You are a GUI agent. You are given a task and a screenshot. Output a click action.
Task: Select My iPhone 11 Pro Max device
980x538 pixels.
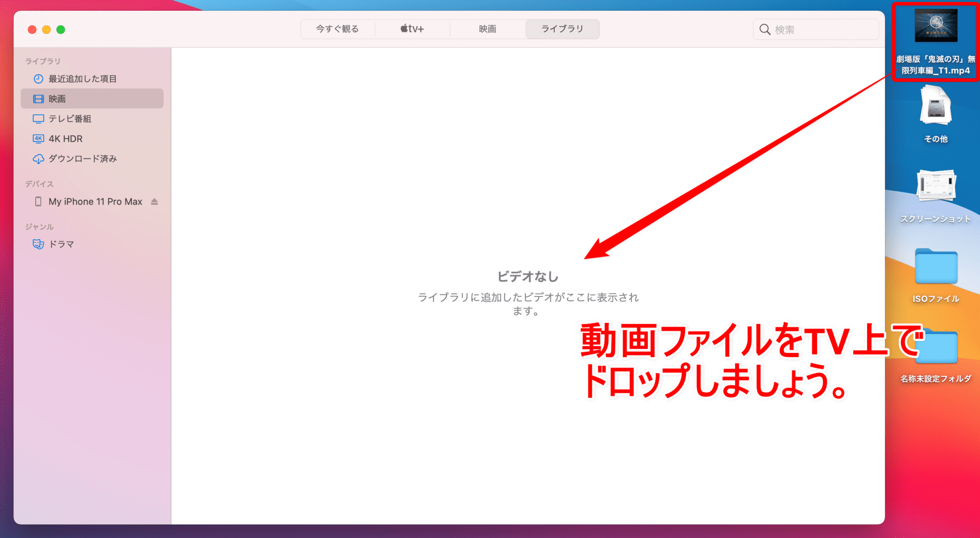tap(92, 201)
